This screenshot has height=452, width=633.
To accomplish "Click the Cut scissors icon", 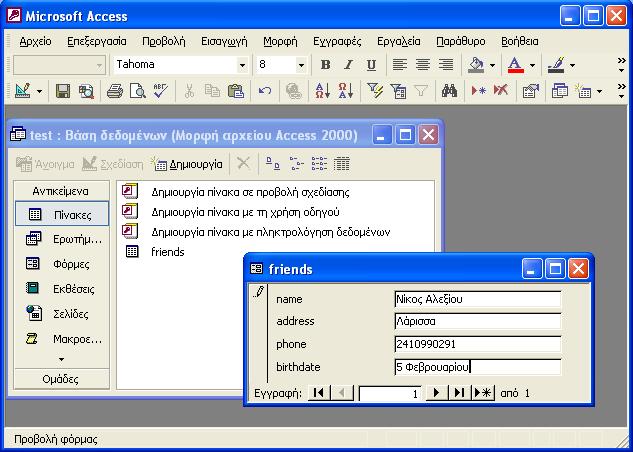I will pyautogui.click(x=189, y=91).
